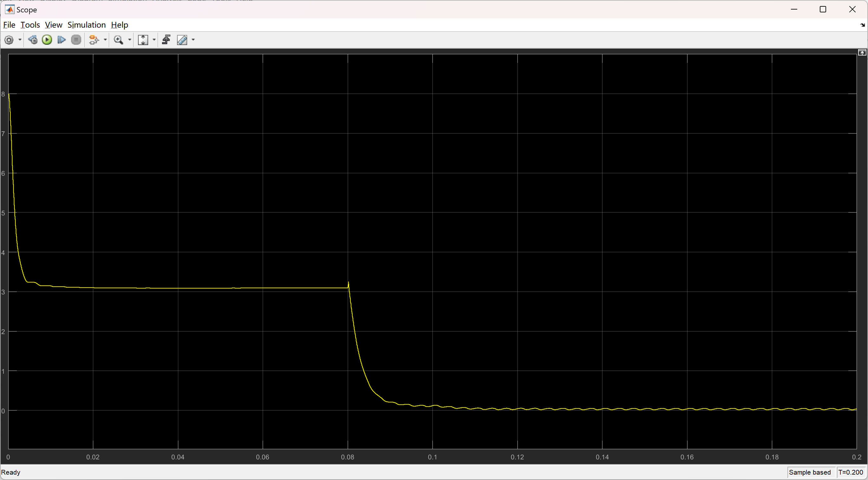Click the Scale Y-Axis Limits icon
This screenshot has width=868, height=480.
coord(143,40)
